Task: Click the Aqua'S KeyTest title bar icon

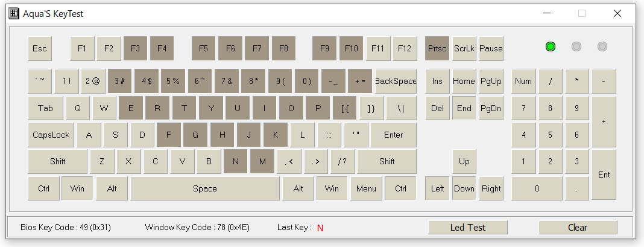Action: pyautogui.click(x=14, y=13)
